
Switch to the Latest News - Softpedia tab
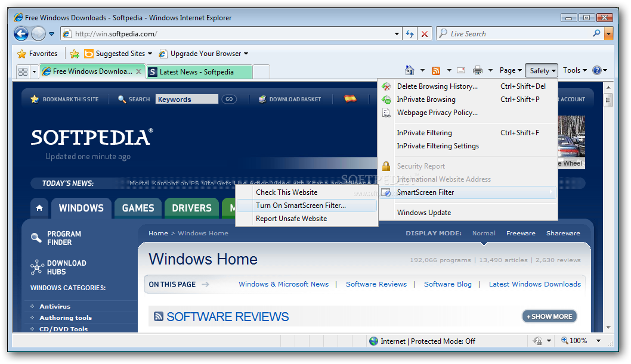199,72
